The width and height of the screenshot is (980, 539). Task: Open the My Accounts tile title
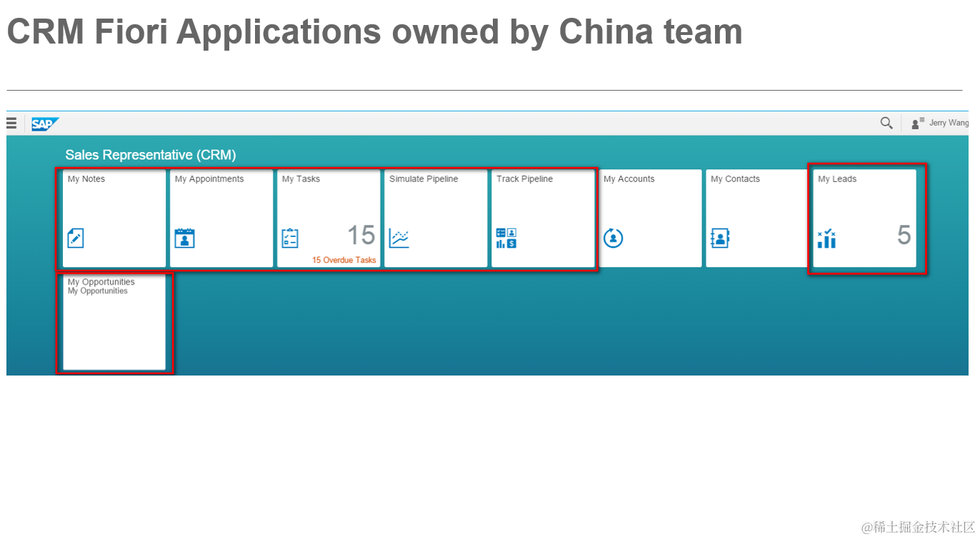click(x=629, y=179)
